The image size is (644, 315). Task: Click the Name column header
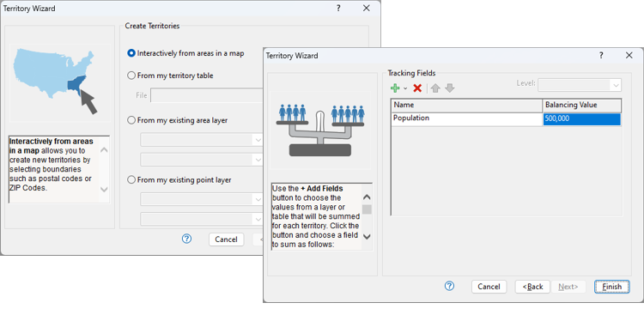[466, 105]
